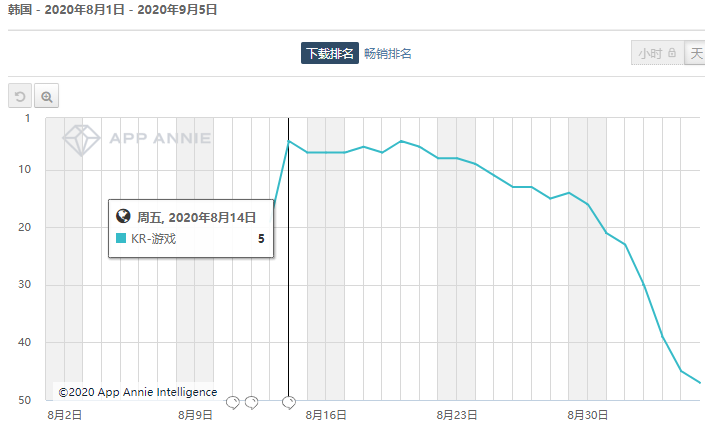
Task: Click the App Annie diamond logo watermark
Action: click(80, 140)
